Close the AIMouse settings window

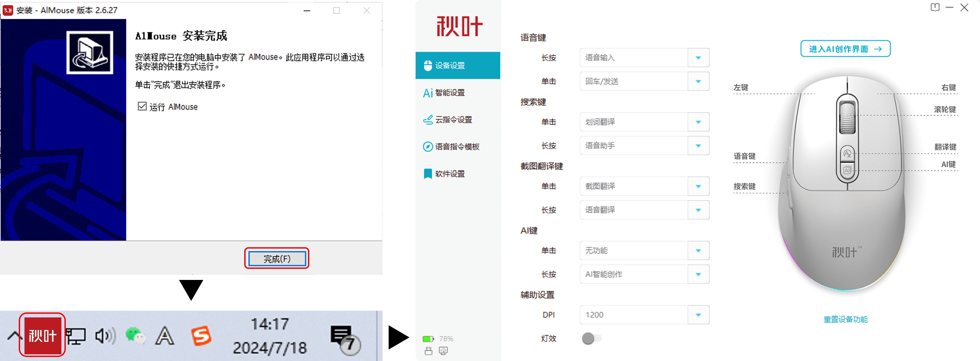(x=964, y=7)
